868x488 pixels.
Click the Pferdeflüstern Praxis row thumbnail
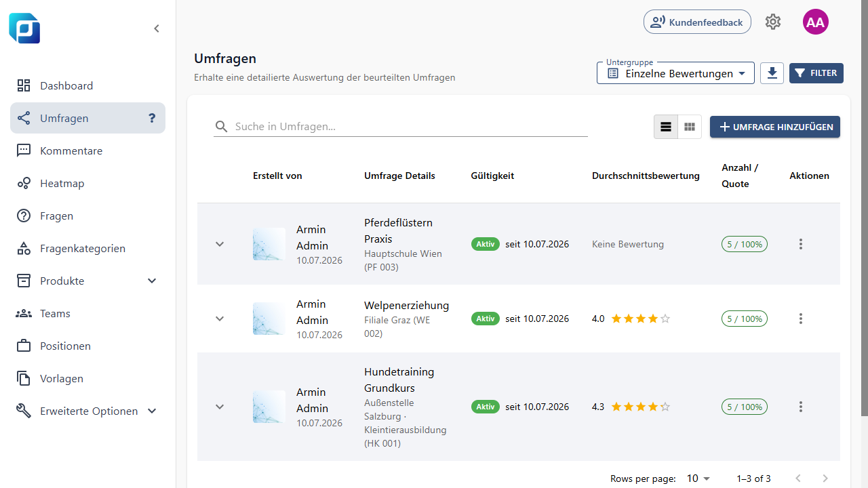269,244
